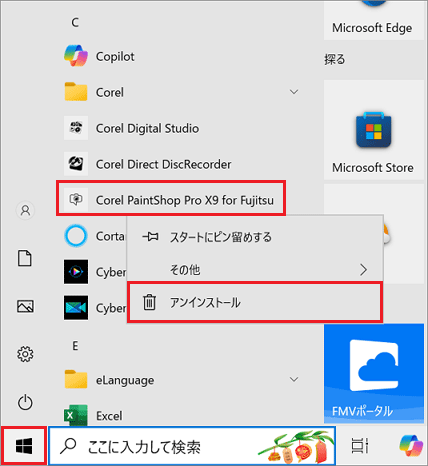Click the Corel Direct DiscRecorder label
The image size is (428, 466).
point(163,164)
